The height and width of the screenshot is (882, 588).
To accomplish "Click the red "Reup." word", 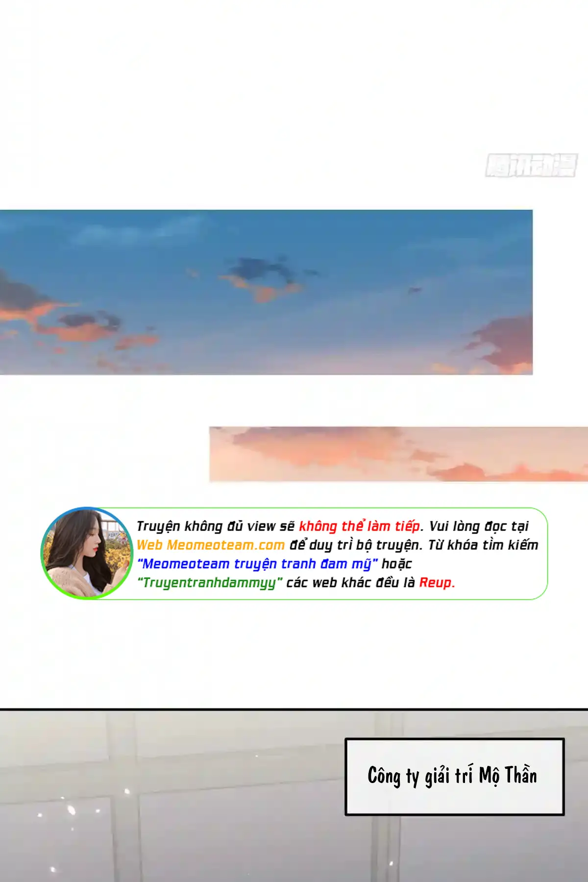I will pyautogui.click(x=437, y=583).
